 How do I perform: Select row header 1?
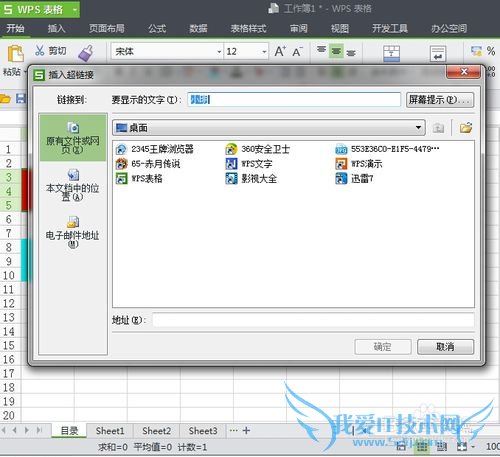point(9,149)
